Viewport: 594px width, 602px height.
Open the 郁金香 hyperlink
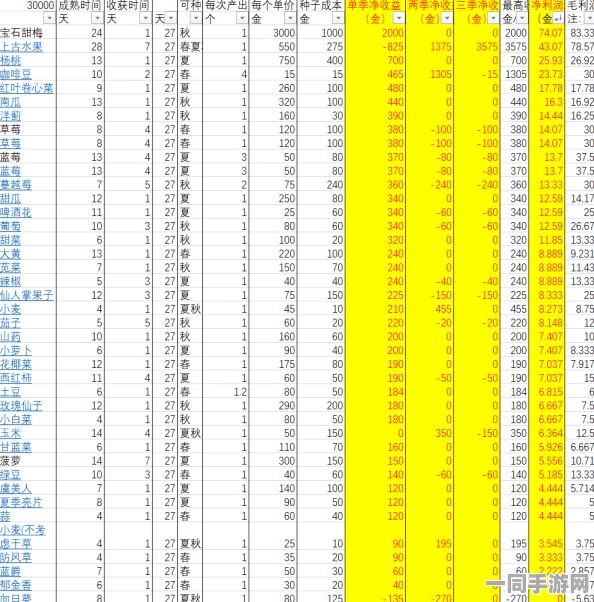pos(16,585)
